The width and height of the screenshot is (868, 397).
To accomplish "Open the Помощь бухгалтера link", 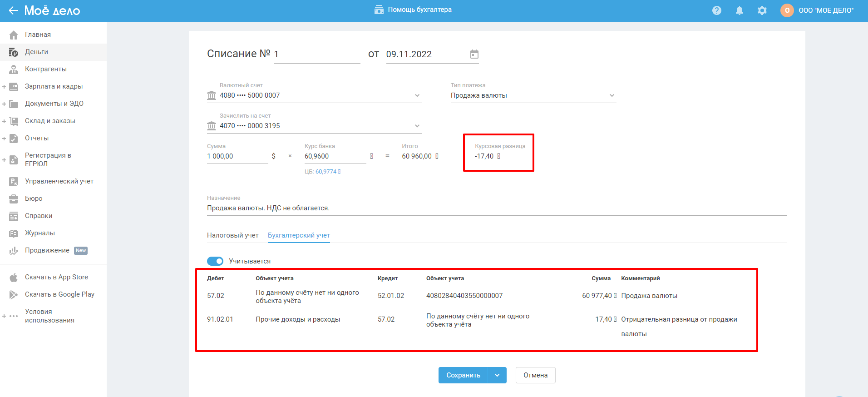I will tap(419, 10).
